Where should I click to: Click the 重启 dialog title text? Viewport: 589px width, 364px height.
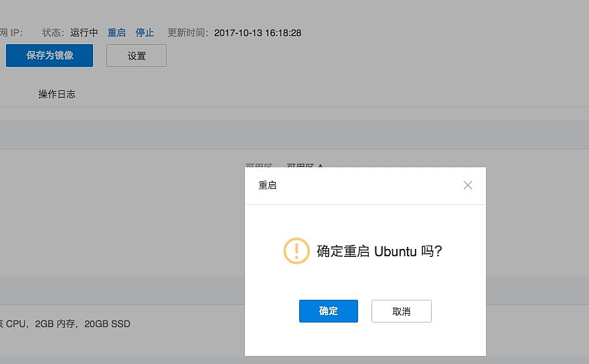pyautogui.click(x=268, y=185)
